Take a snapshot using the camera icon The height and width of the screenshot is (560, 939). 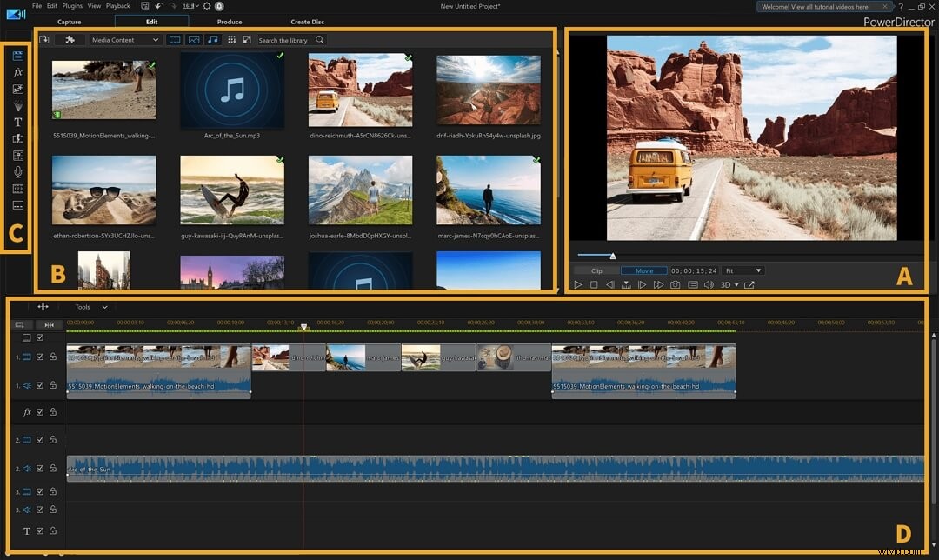point(675,284)
